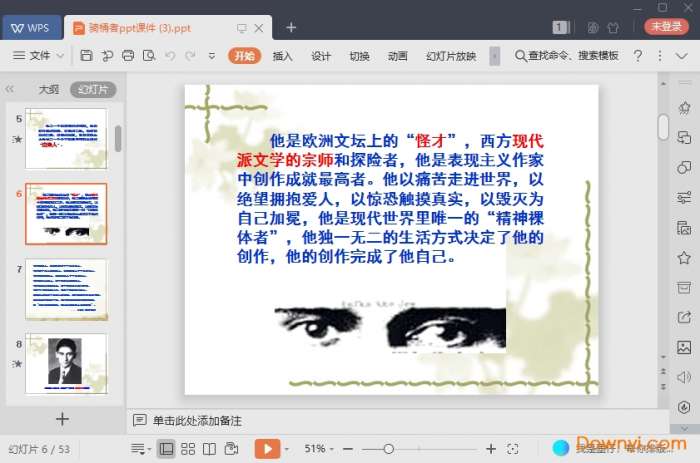Open the 幻灯片放映 tab
The height and width of the screenshot is (463, 700).
[x=451, y=56]
